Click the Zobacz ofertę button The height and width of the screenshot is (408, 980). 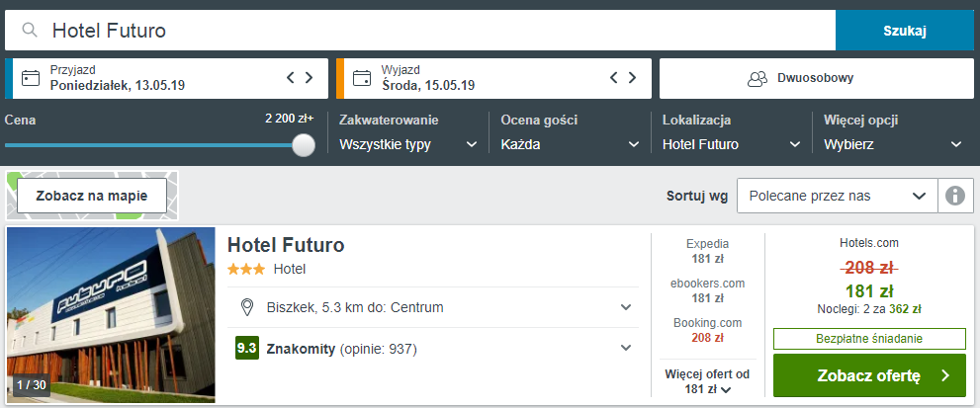[x=869, y=375]
